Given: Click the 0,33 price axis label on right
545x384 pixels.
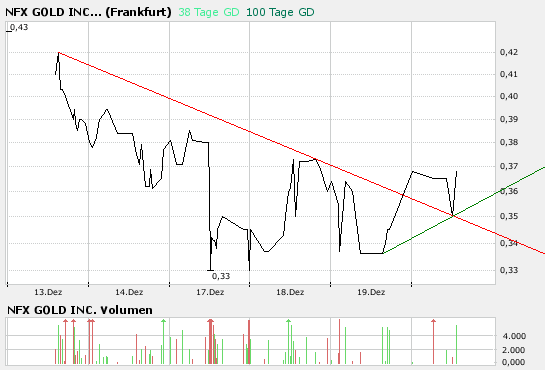Looking at the screenshot, I should (509, 270).
